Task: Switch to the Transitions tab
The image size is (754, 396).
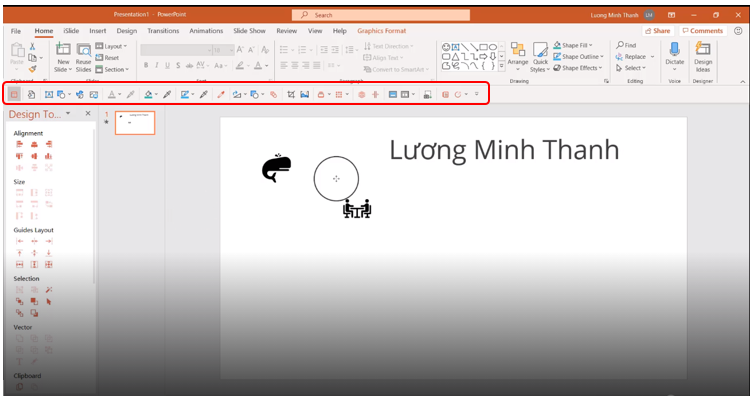Action: [163, 31]
